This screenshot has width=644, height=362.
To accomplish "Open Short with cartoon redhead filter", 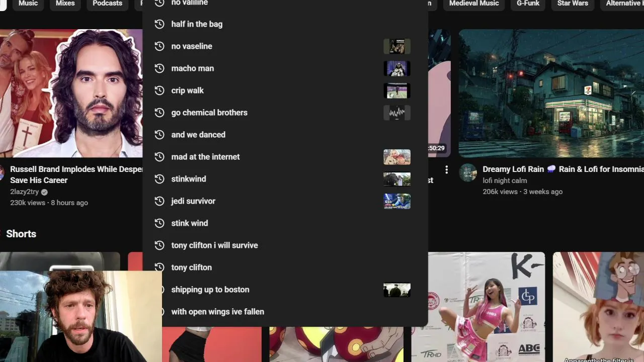I will click(x=598, y=307).
